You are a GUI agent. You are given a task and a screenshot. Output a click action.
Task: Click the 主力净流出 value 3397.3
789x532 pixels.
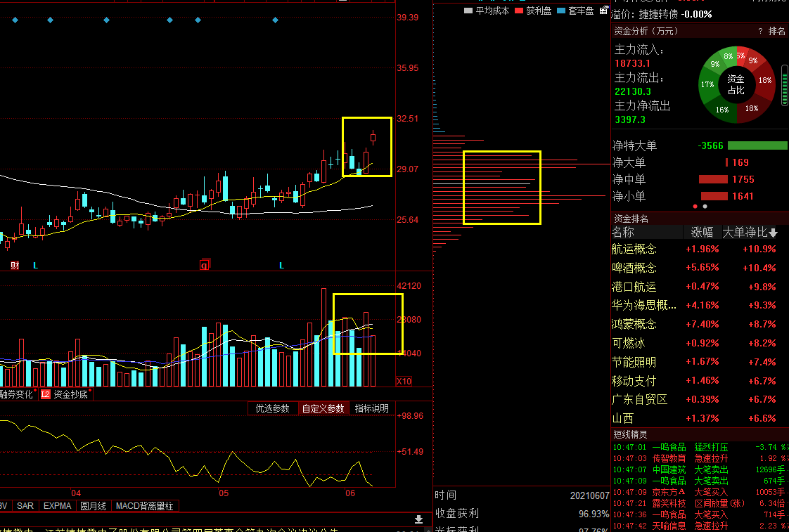[629, 119]
